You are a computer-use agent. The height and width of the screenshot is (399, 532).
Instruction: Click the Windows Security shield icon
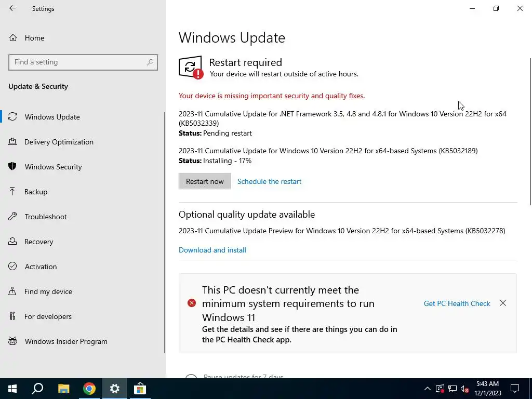[x=12, y=166]
